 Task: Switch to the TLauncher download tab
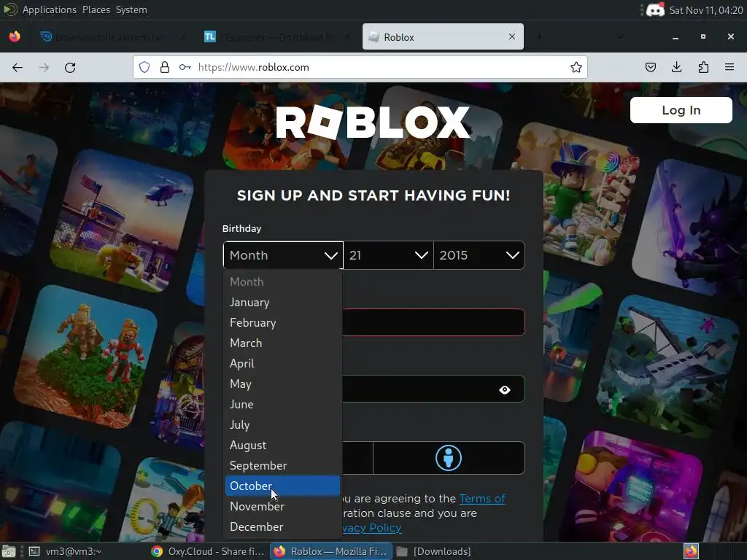pyautogui.click(x=277, y=36)
